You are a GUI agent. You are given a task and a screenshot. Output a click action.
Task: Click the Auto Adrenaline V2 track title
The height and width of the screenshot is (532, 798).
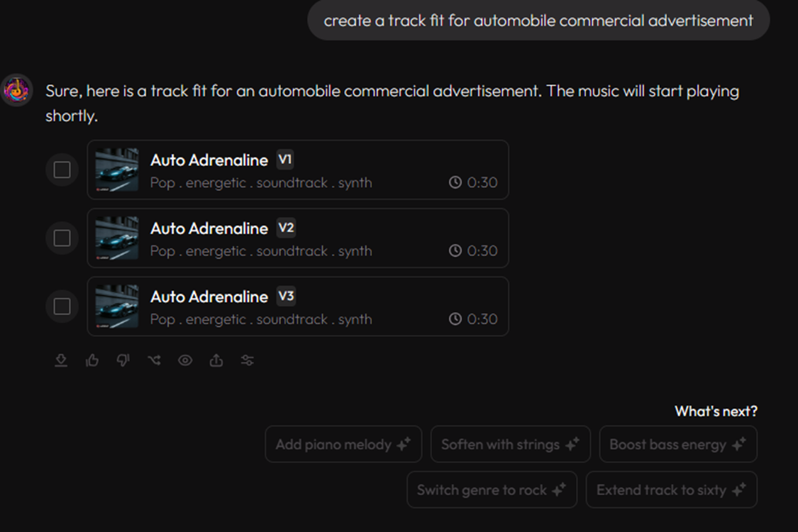209,228
